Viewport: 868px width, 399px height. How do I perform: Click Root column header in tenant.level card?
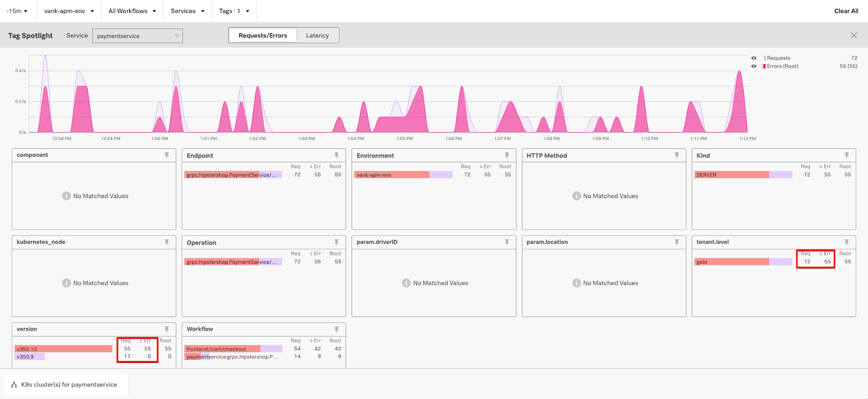coord(845,254)
